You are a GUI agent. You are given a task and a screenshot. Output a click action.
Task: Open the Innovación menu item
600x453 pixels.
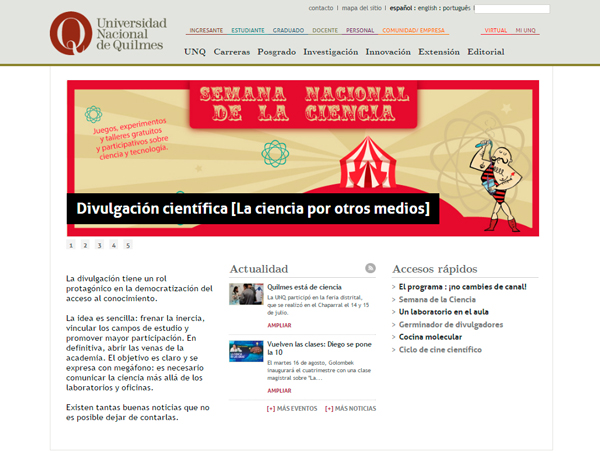[x=388, y=52]
